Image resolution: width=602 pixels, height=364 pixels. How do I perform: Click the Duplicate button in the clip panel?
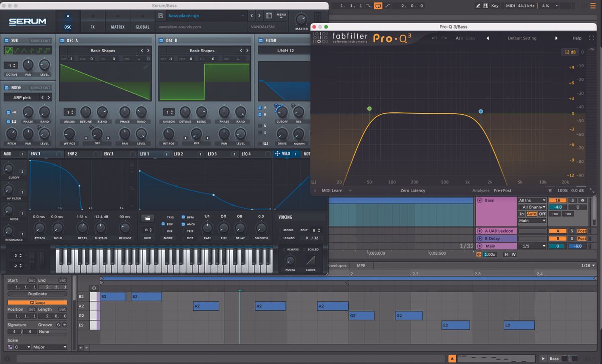click(x=38, y=294)
